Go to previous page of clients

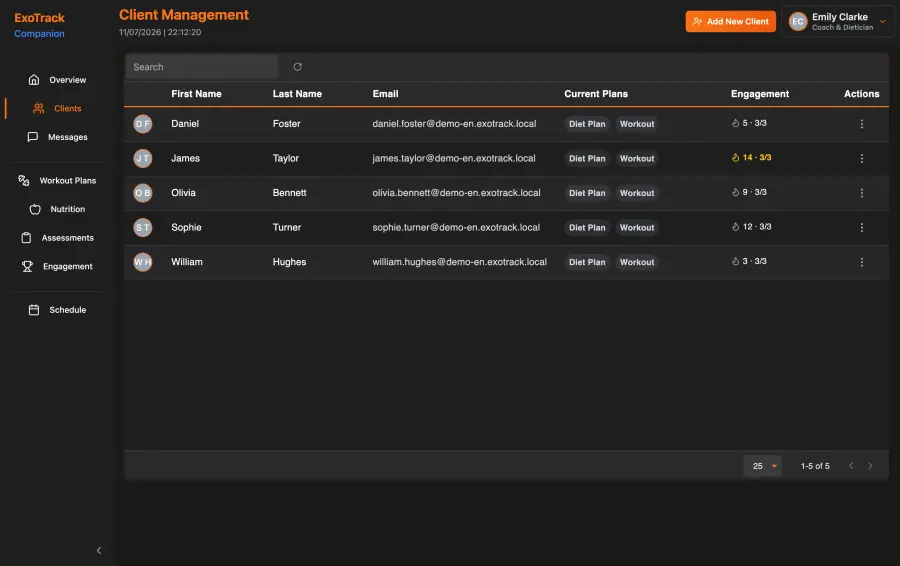coord(851,466)
